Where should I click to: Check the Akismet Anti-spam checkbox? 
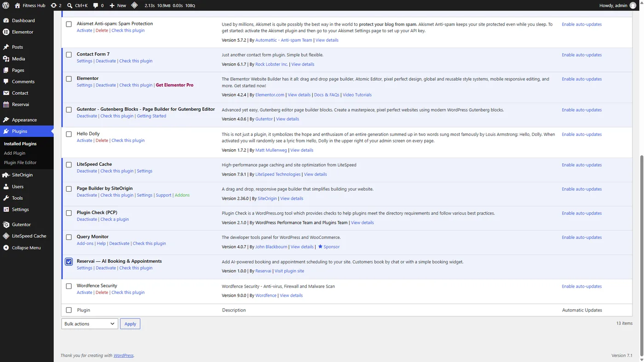pyautogui.click(x=69, y=24)
